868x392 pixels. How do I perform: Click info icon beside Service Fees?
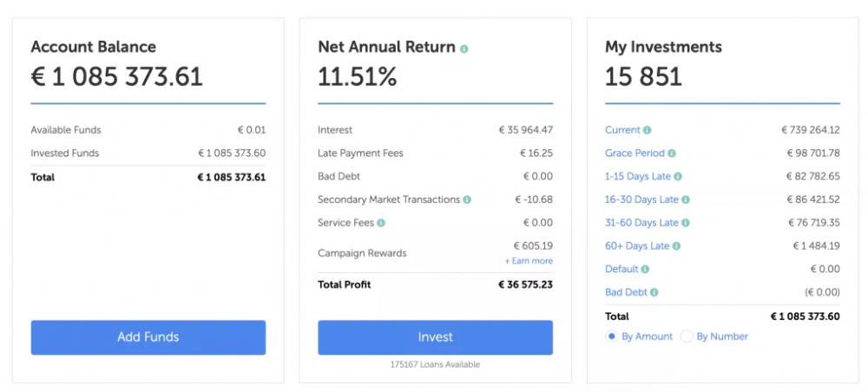(382, 223)
